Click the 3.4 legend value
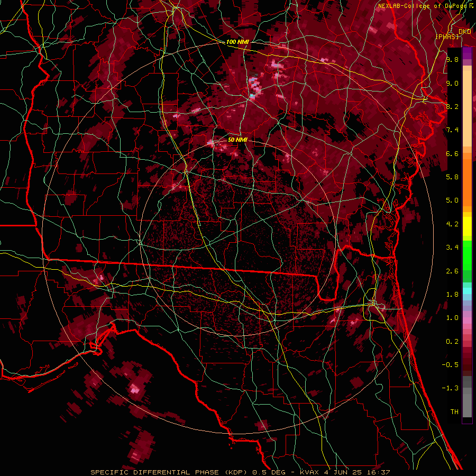 pyautogui.click(x=452, y=248)
